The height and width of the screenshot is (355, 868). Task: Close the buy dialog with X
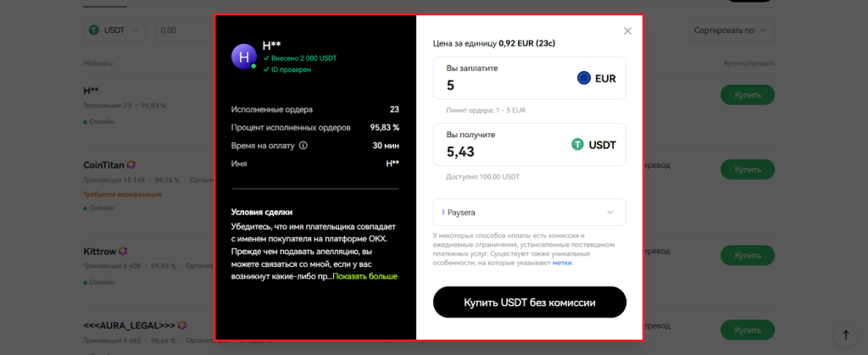click(627, 31)
